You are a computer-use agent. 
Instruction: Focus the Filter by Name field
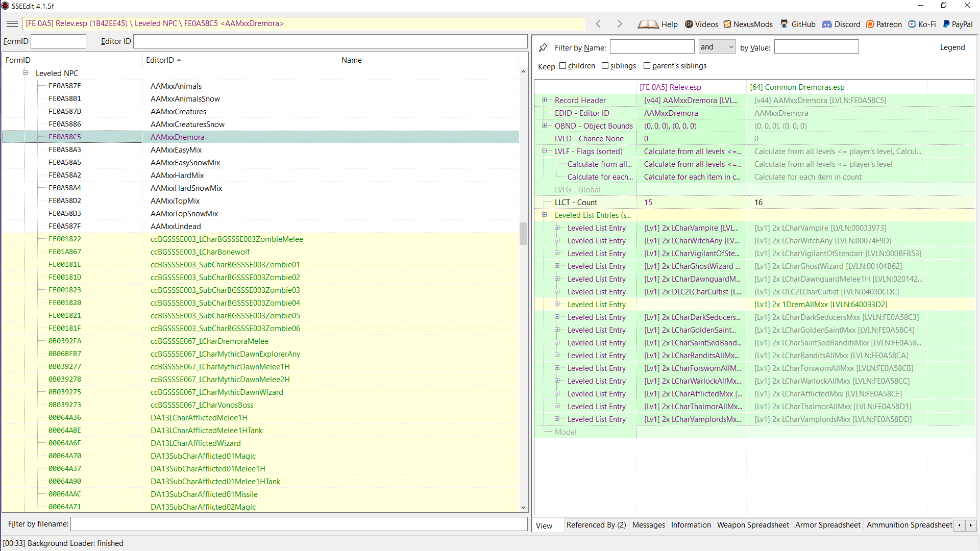click(652, 47)
